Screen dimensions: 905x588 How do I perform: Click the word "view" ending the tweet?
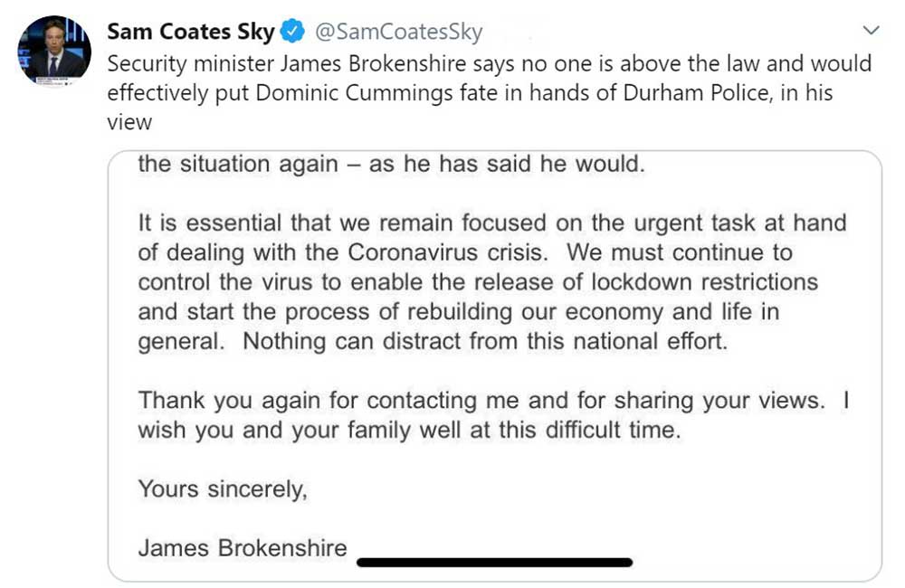(x=129, y=121)
